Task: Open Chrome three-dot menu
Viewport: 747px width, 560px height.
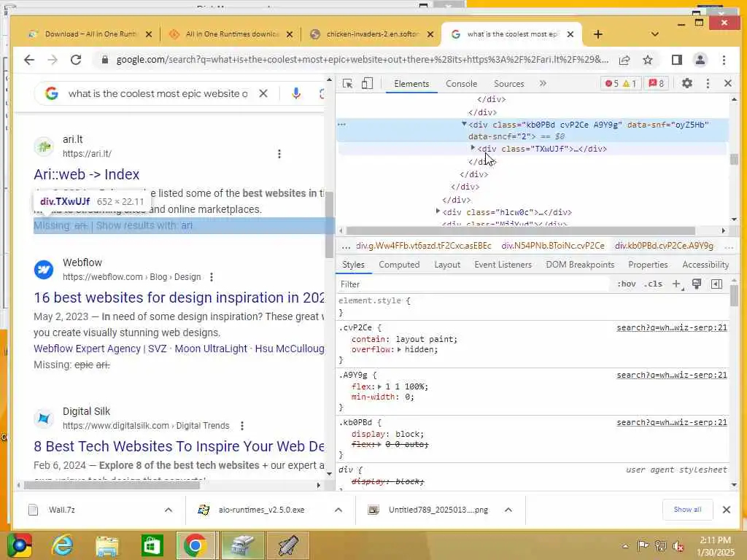Action: [724, 60]
